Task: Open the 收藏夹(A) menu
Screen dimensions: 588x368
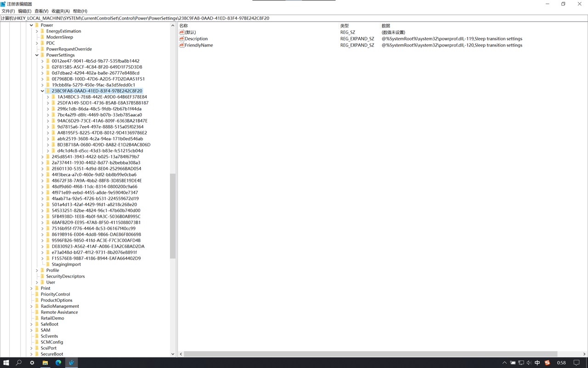Action: (x=61, y=11)
